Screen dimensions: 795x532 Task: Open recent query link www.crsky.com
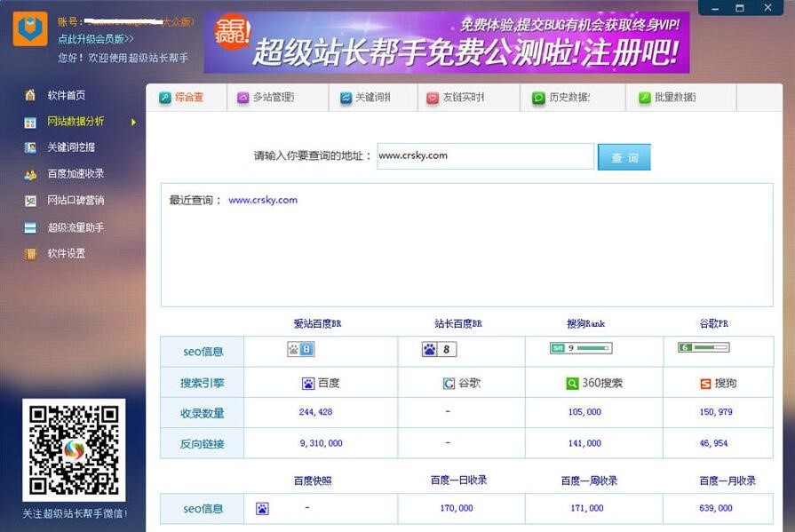pyautogui.click(x=263, y=200)
